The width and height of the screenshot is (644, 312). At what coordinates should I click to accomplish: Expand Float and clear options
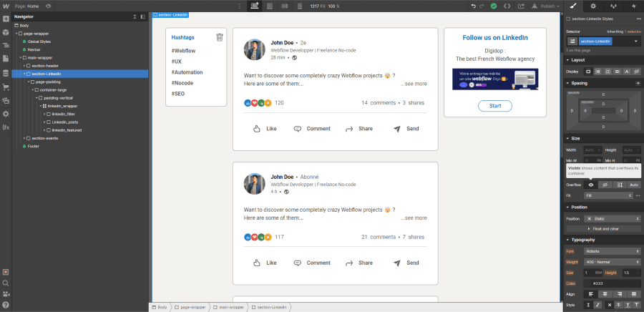pyautogui.click(x=603, y=229)
